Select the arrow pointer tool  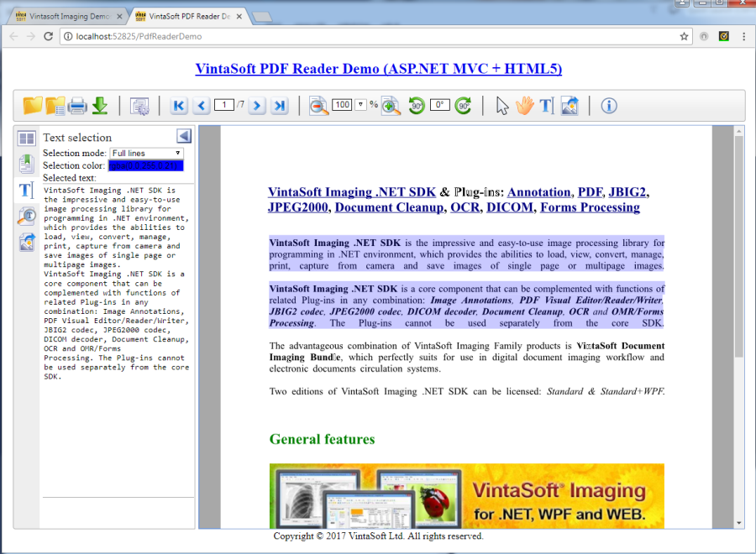tap(502, 106)
